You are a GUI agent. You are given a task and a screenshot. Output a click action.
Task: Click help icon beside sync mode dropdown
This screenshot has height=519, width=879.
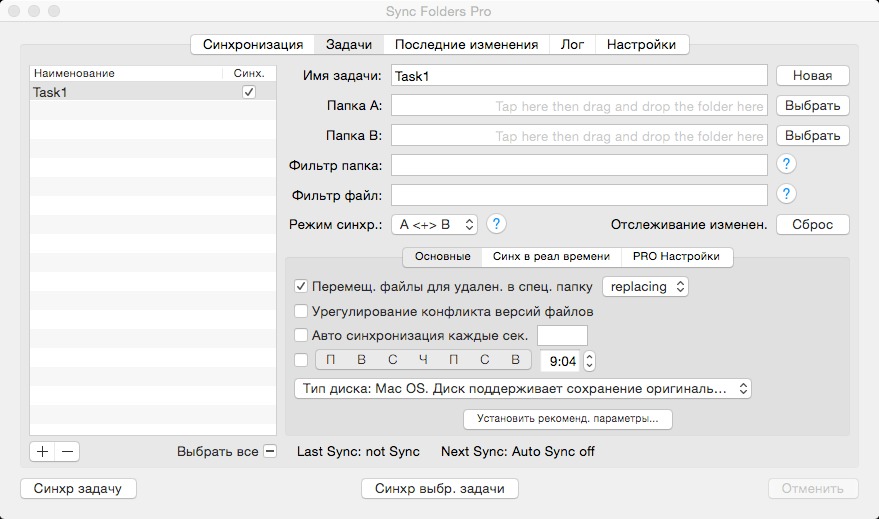point(496,224)
